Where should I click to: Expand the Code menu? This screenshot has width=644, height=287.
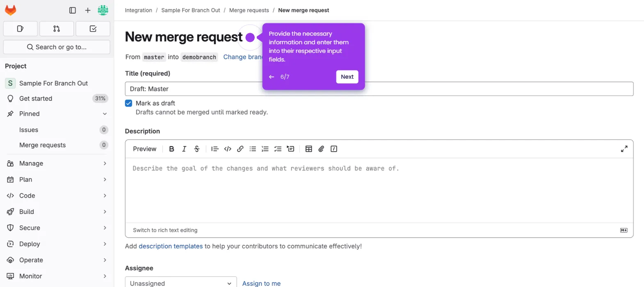[57, 196]
